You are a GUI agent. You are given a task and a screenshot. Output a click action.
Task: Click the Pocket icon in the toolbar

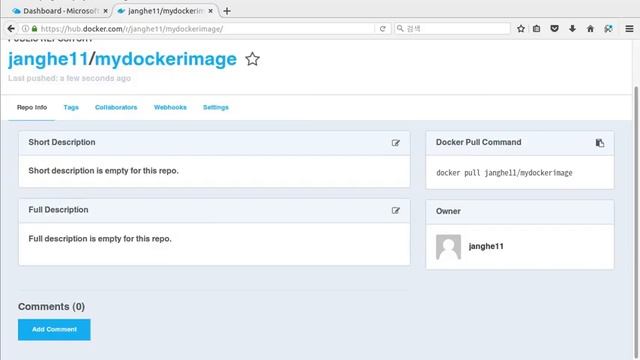click(554, 29)
